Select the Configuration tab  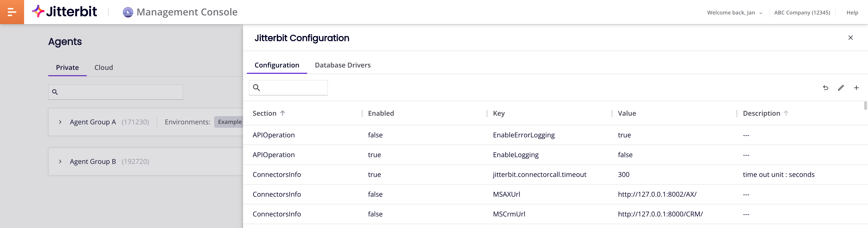[x=277, y=65]
